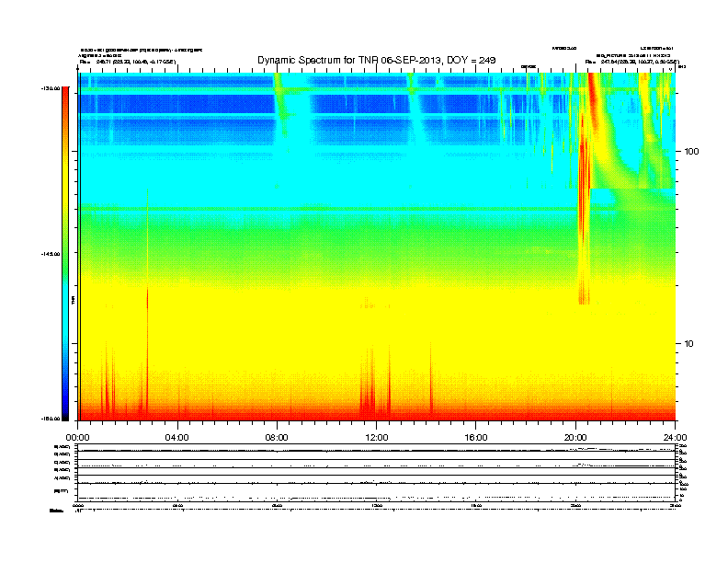The height and width of the screenshot is (563, 728).
Task: Click the 24:00 time axis label
Action: 675,438
